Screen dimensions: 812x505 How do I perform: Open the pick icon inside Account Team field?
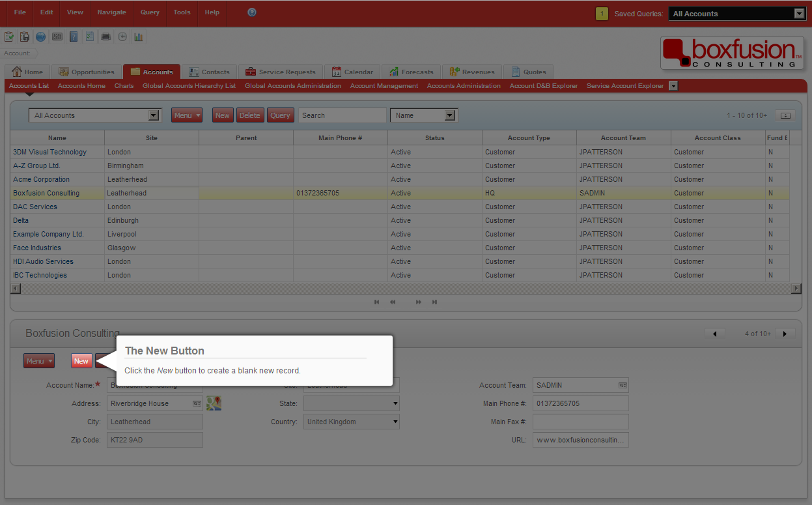click(x=623, y=386)
